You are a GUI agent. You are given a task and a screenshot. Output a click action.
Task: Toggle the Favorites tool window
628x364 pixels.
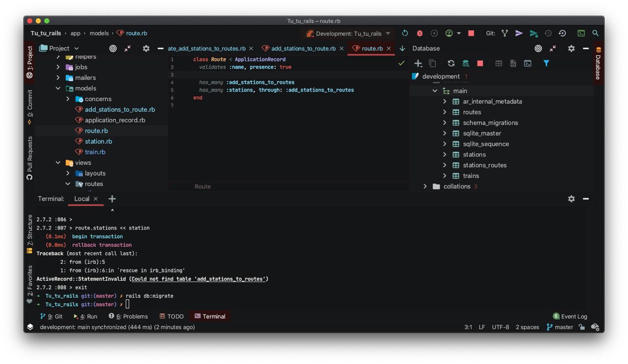point(29,285)
